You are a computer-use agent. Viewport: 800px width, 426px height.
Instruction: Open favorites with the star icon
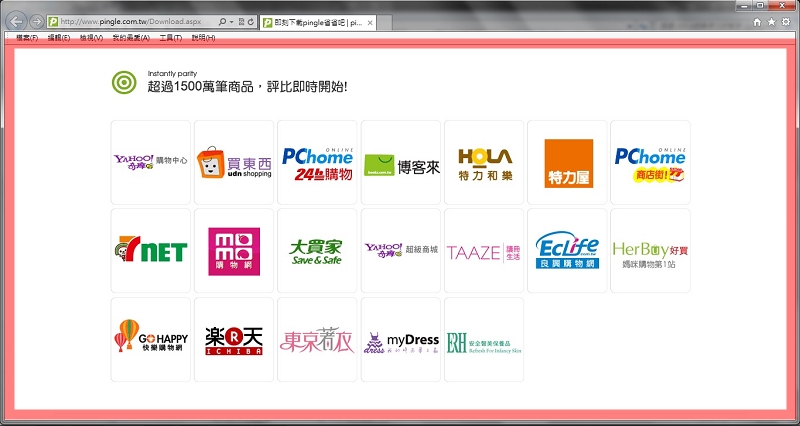[771, 22]
